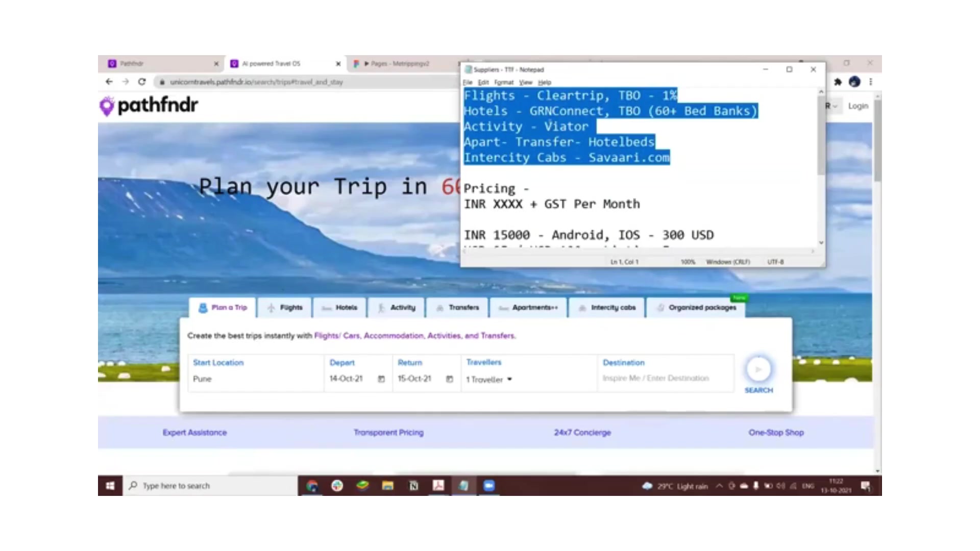Click the Notepad vertical scrollbar
Viewport: 980px width, 551px height.
click(821, 135)
